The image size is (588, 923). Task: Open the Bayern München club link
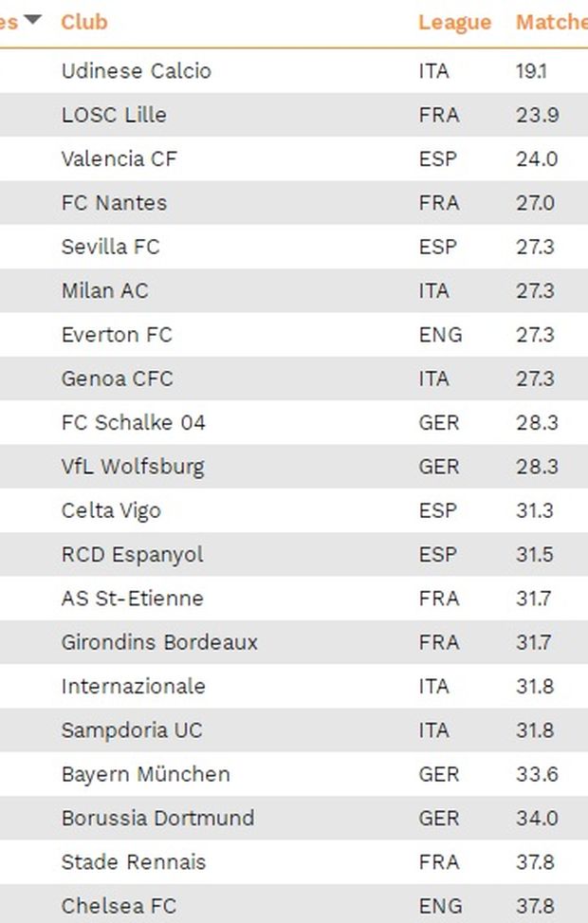[145, 774]
